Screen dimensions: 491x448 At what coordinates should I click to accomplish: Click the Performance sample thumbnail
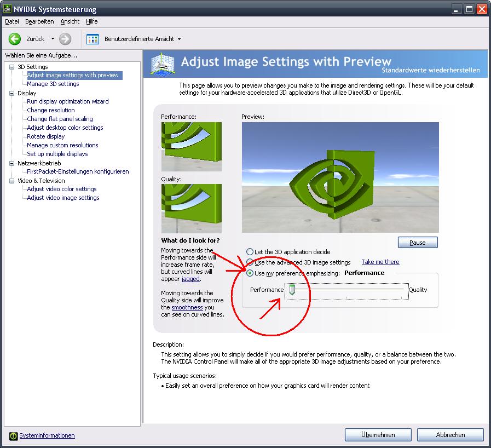[192, 147]
